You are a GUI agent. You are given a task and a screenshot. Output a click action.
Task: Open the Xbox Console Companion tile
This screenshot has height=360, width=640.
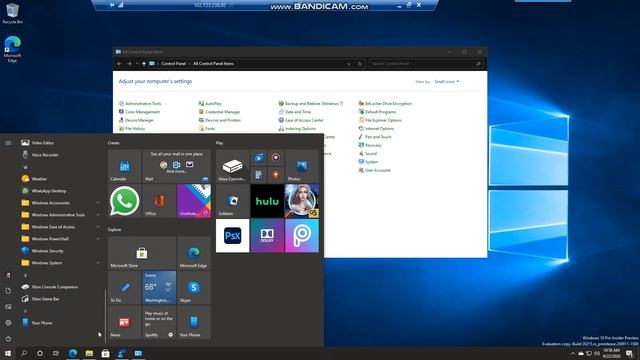pyautogui.click(x=232, y=166)
